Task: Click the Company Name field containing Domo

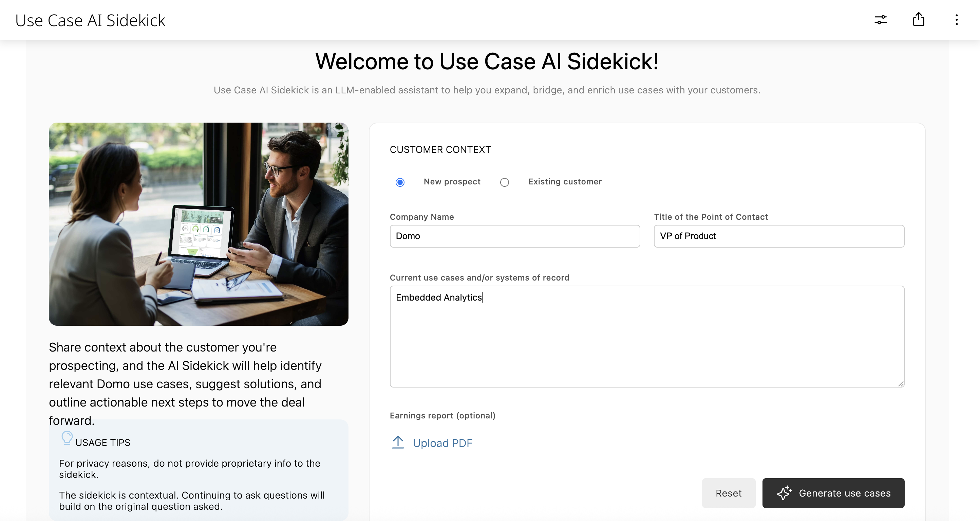Action: tap(515, 236)
